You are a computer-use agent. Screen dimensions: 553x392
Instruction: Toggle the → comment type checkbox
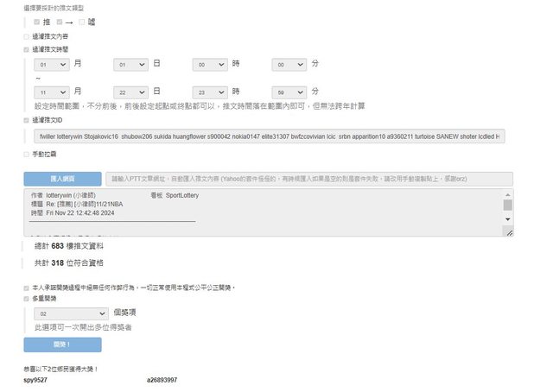59,22
